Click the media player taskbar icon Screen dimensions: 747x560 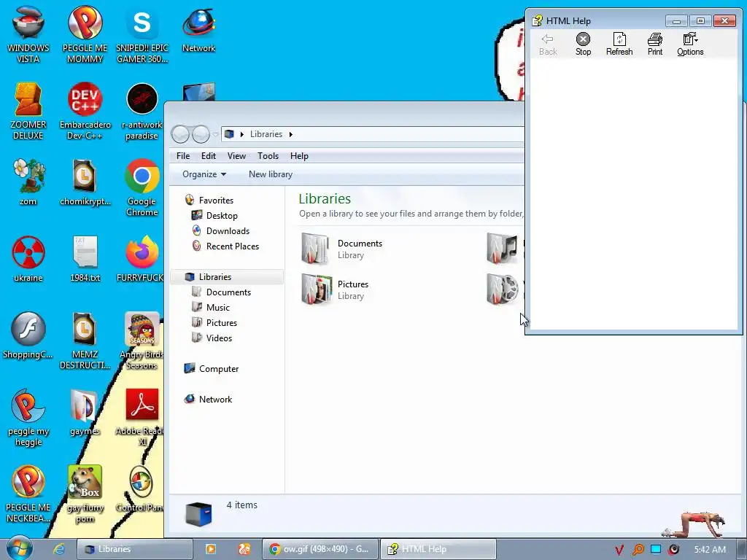pyautogui.click(x=211, y=549)
